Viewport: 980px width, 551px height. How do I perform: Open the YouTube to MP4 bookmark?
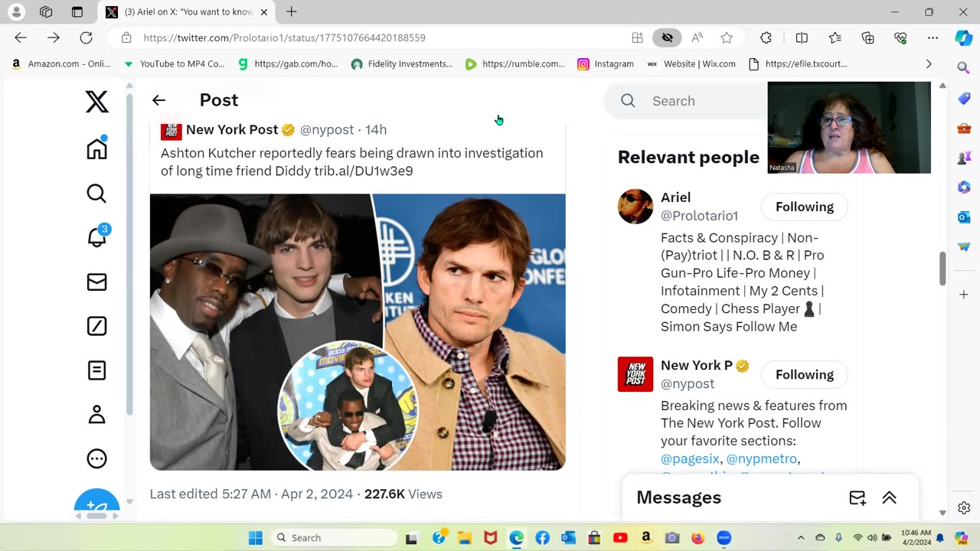(175, 64)
